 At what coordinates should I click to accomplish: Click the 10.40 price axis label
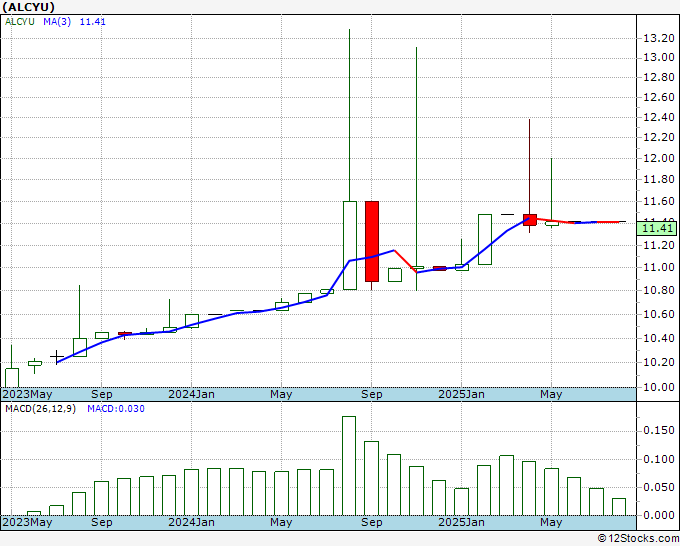point(658,338)
